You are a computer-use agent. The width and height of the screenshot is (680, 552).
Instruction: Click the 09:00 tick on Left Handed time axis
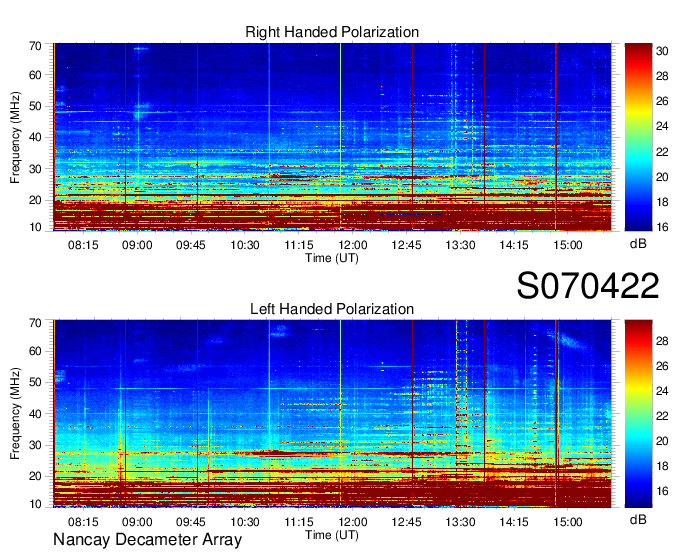(x=137, y=522)
